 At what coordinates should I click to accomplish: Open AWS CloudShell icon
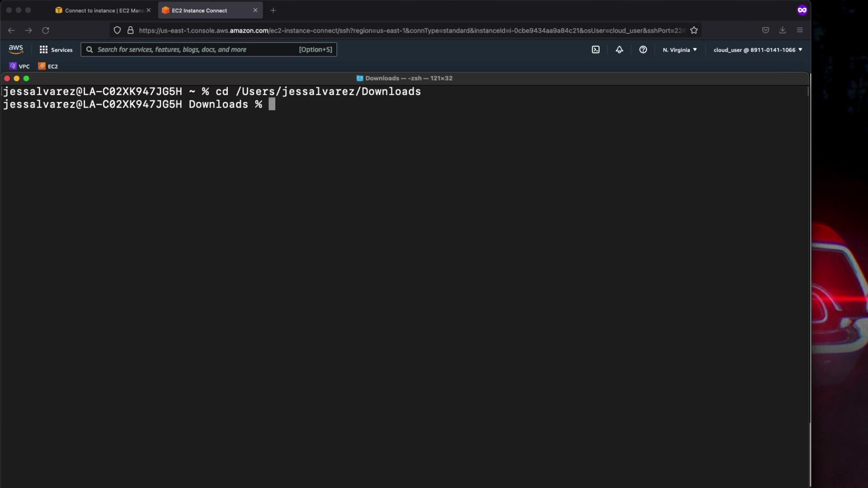595,50
